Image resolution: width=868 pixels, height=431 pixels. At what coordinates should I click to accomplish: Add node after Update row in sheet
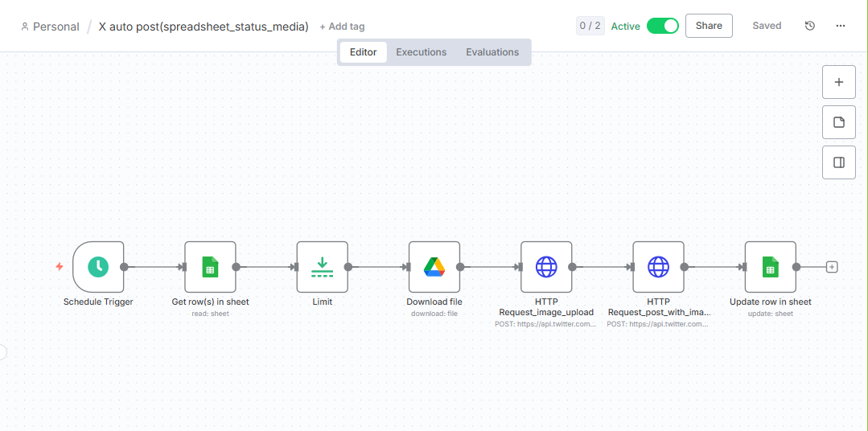(x=832, y=267)
